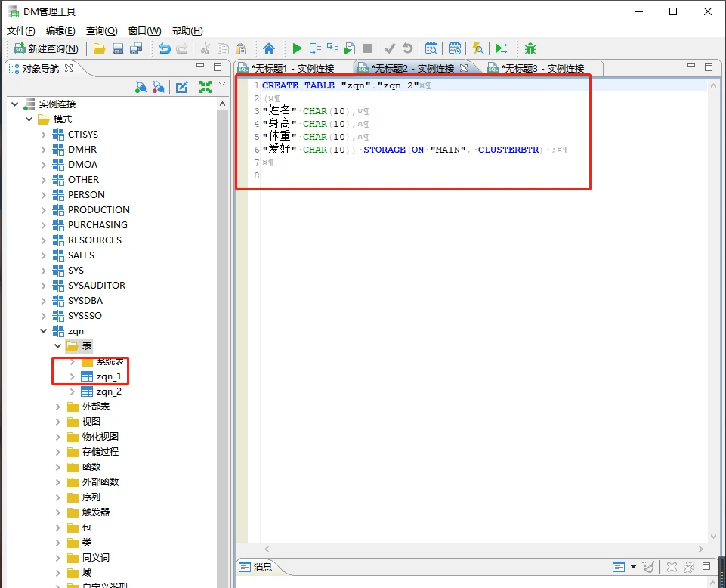The width and height of the screenshot is (726, 588).
Task: Open file with the yellow folder icon
Action: 100,48
